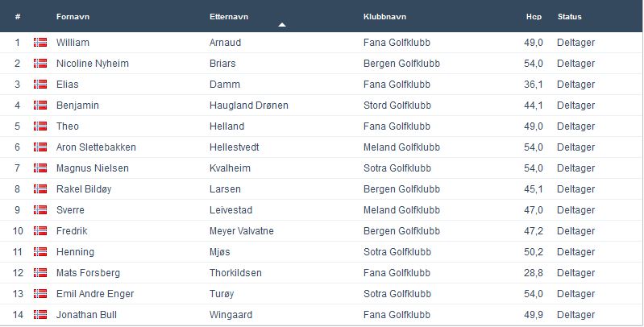Select the Haugland Drønen surname cell

[248, 106]
